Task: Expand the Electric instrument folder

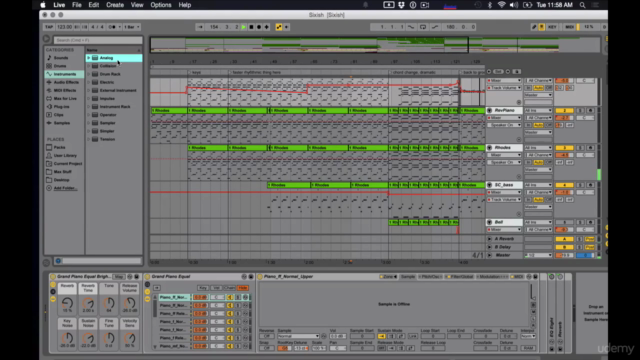Action: coord(89,82)
